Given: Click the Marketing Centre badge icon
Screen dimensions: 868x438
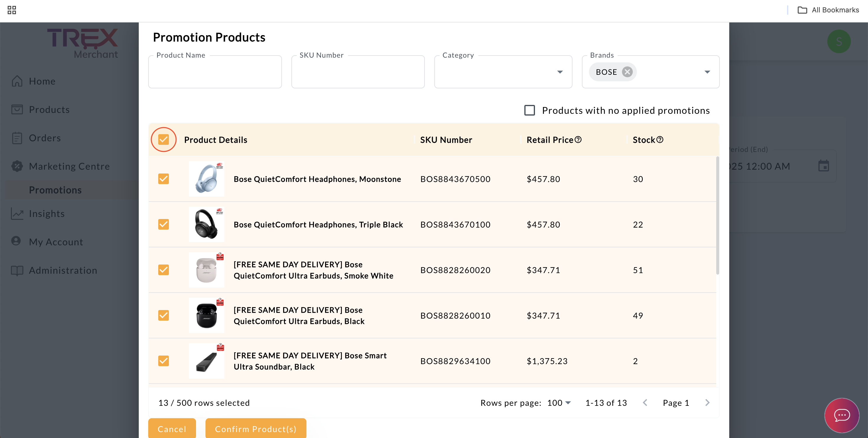Looking at the screenshot, I should 17,166.
